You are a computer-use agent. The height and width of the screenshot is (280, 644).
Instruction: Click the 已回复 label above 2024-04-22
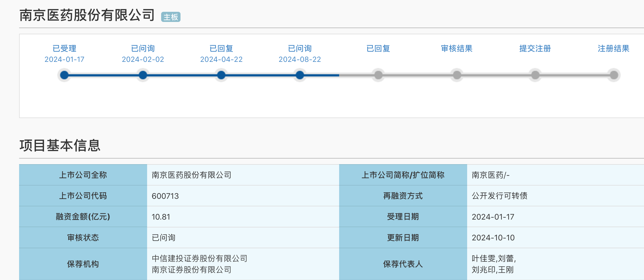coord(221,49)
